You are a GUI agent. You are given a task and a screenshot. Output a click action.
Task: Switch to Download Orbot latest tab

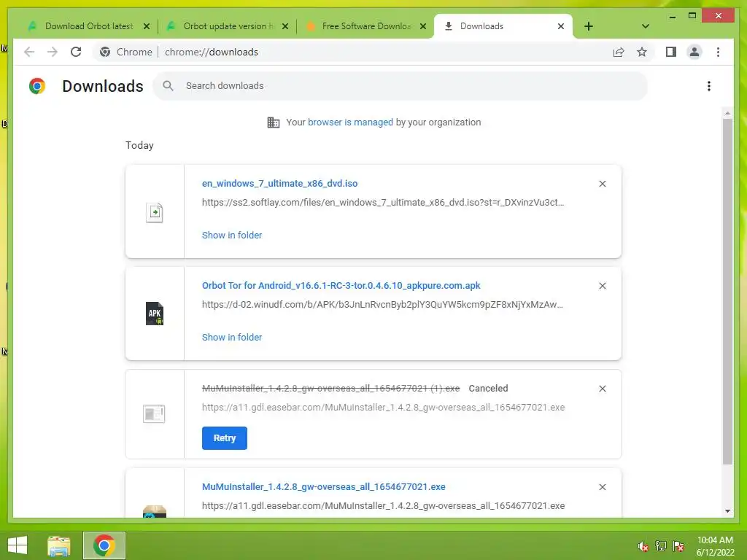[x=88, y=26]
